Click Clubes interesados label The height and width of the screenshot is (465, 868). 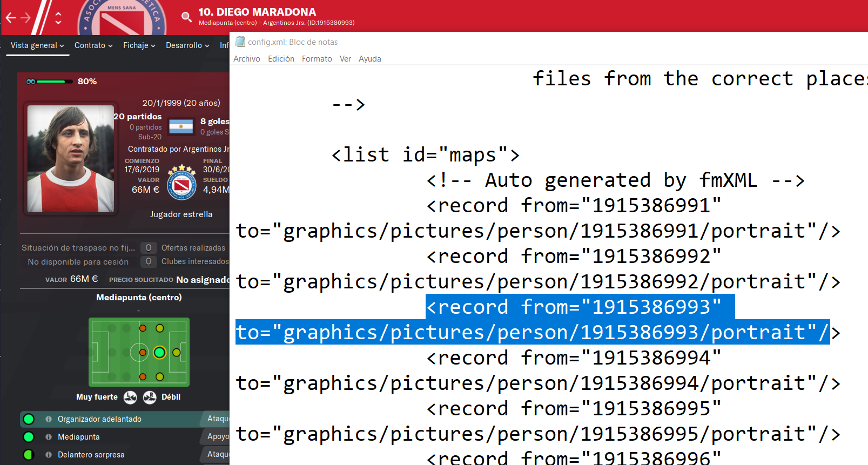195,261
